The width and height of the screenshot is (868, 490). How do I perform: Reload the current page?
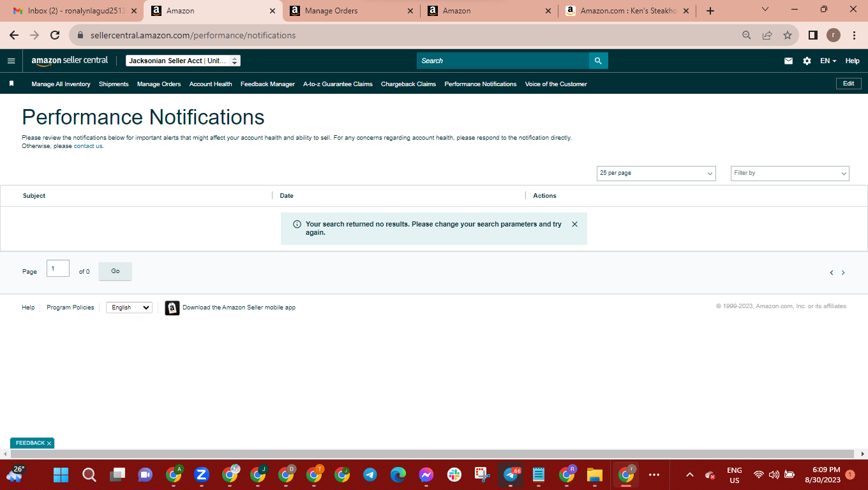pos(55,35)
